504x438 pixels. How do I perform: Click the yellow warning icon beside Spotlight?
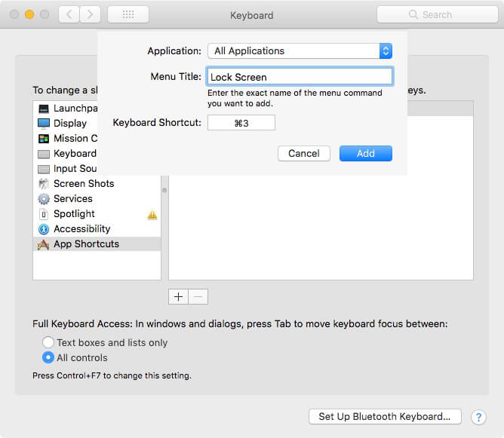(x=152, y=215)
